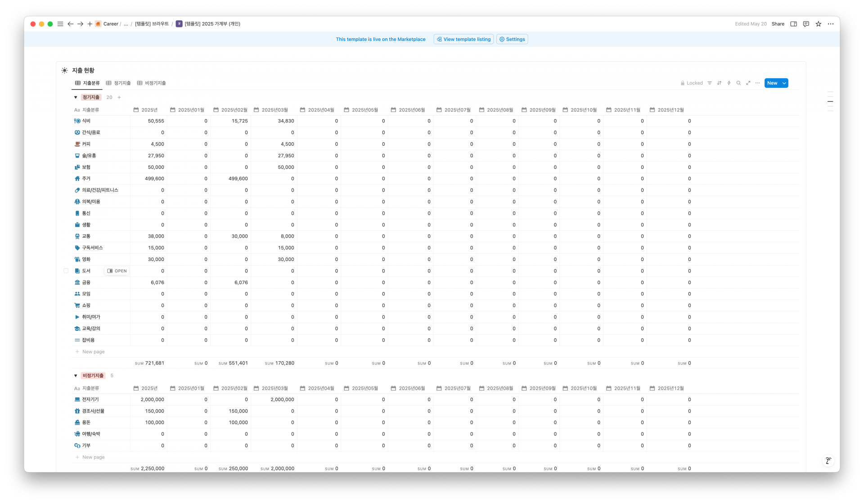Open the database sort icon
864x504 pixels.
[719, 83]
